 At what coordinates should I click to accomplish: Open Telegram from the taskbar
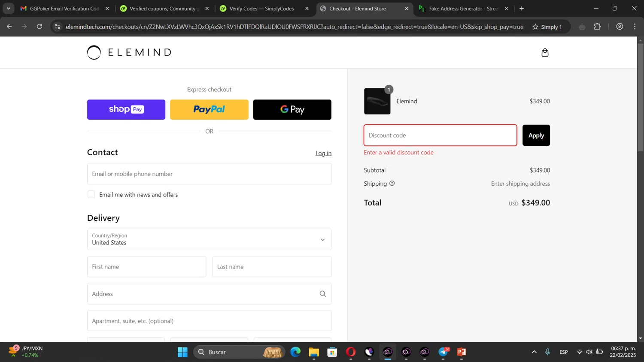[x=444, y=352]
